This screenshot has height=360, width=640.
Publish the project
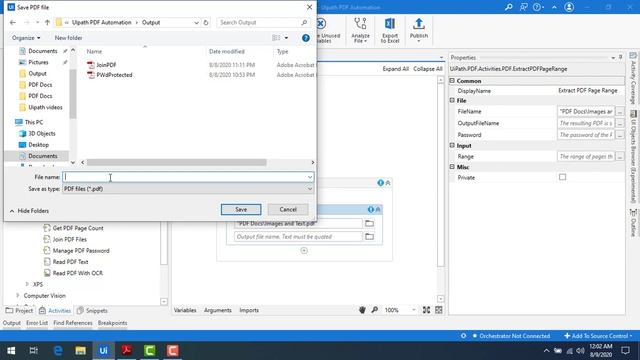(x=419, y=30)
